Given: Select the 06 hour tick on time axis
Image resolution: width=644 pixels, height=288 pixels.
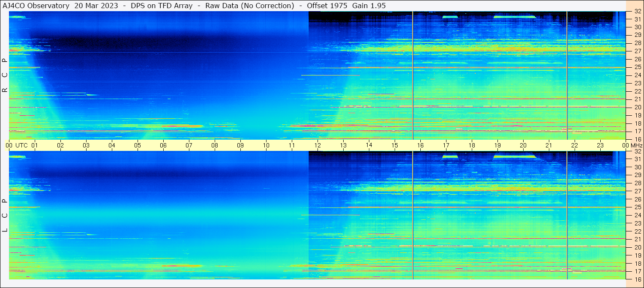Looking at the screenshot, I should point(163,145).
